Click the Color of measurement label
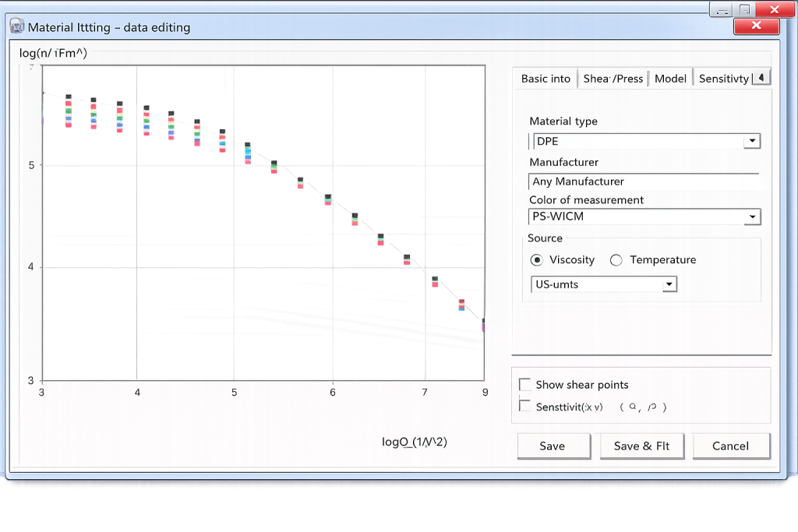 click(x=586, y=200)
